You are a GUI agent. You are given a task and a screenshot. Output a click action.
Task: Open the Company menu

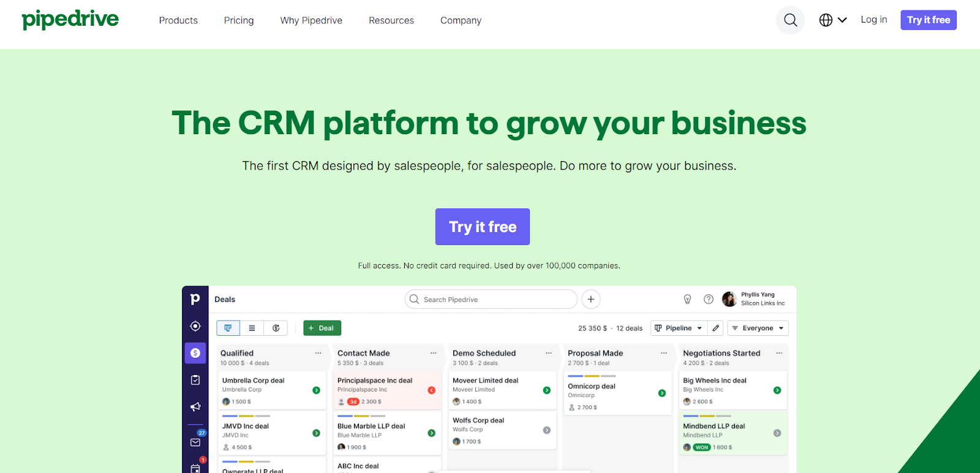[x=461, y=20]
